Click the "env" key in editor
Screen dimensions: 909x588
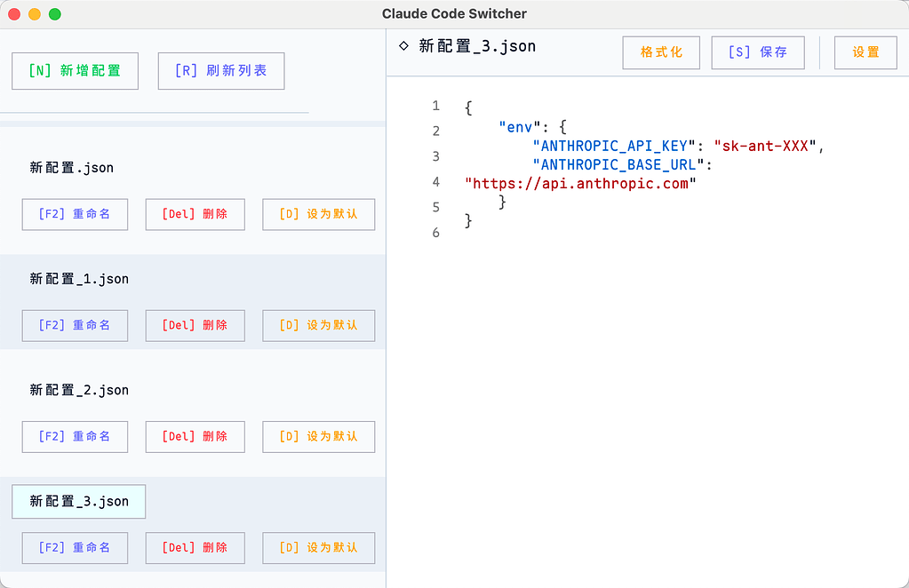coord(520,127)
